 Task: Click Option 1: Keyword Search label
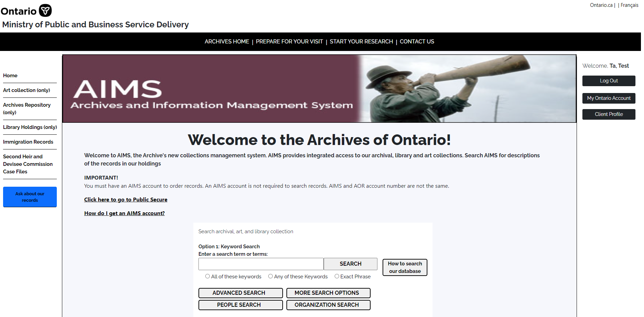tap(229, 247)
